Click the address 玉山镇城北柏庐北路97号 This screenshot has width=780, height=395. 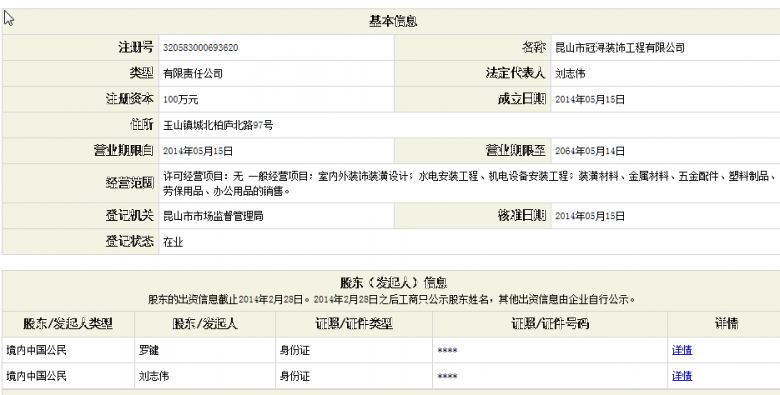tap(218, 125)
